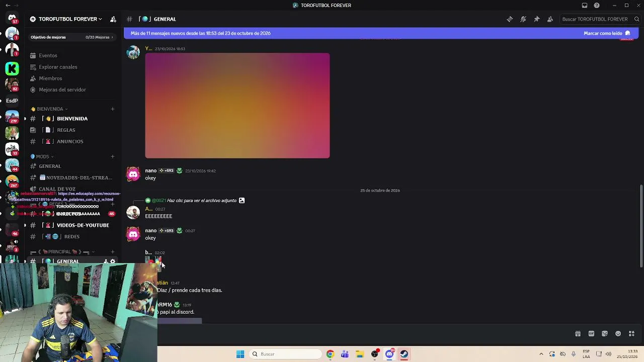644x362 pixels.
Task: Toggle channel notification mute bell icon
Action: click(x=523, y=19)
